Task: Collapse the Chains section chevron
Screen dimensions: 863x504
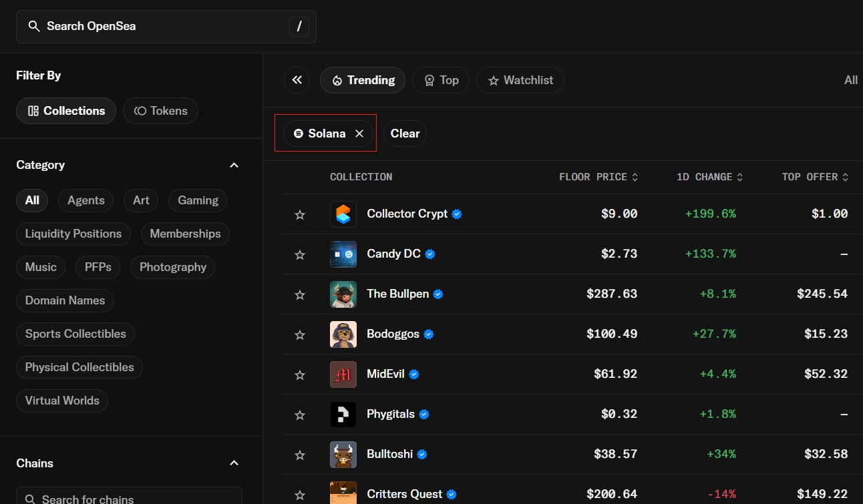Action: (x=234, y=463)
